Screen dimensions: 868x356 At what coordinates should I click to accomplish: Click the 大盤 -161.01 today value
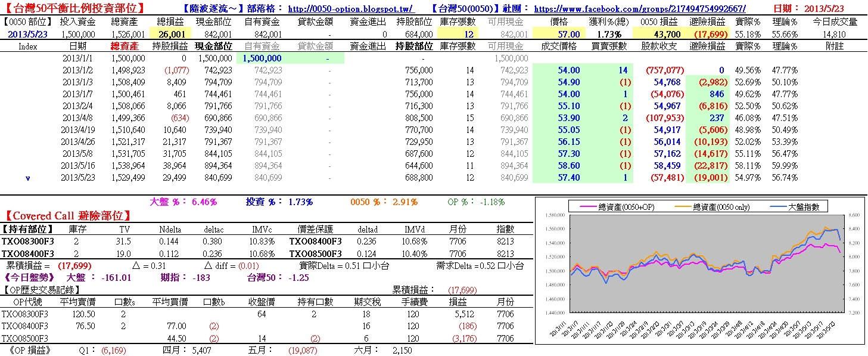[99, 277]
